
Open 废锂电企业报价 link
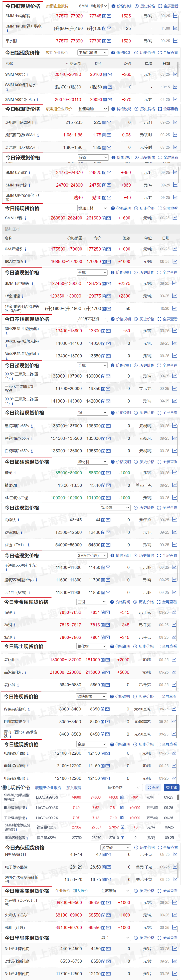click(x=48, y=788)
